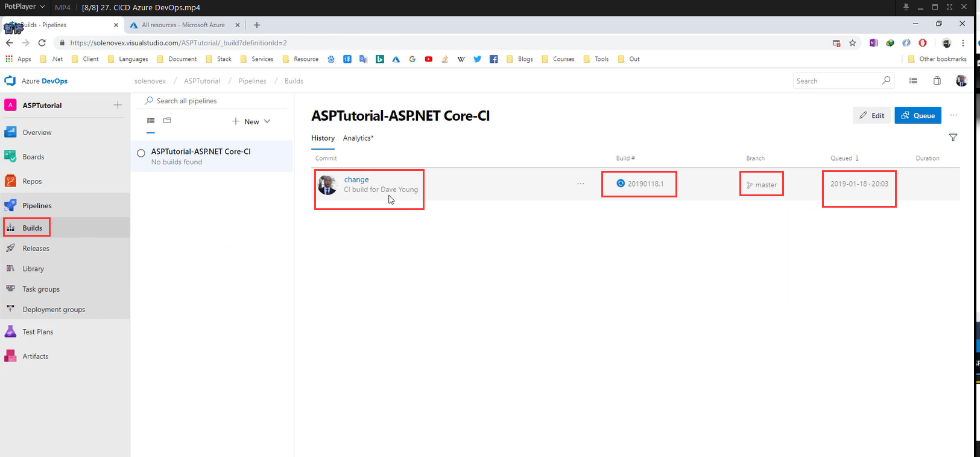Click the ASPTutorial breadcrumb

tap(202, 81)
